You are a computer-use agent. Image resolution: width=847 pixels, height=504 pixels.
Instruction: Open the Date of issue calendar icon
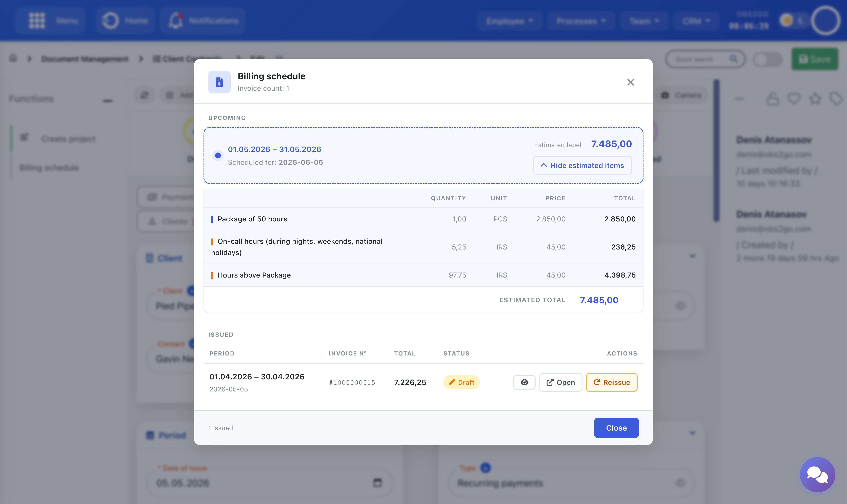point(377,483)
